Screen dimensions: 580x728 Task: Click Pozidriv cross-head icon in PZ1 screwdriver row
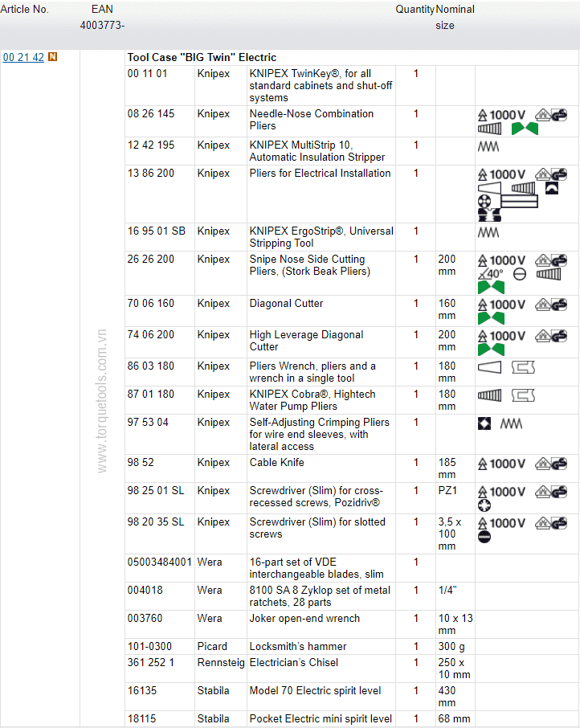(x=484, y=505)
